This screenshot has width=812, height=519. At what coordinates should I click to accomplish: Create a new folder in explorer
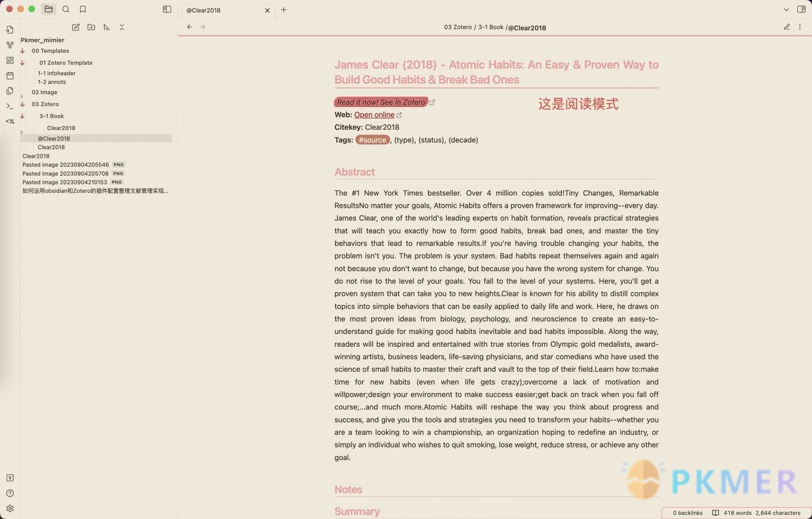(91, 27)
